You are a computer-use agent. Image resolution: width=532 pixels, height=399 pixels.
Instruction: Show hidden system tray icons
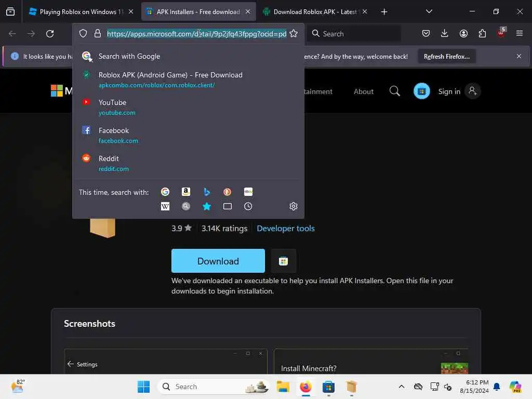pyautogui.click(x=402, y=387)
